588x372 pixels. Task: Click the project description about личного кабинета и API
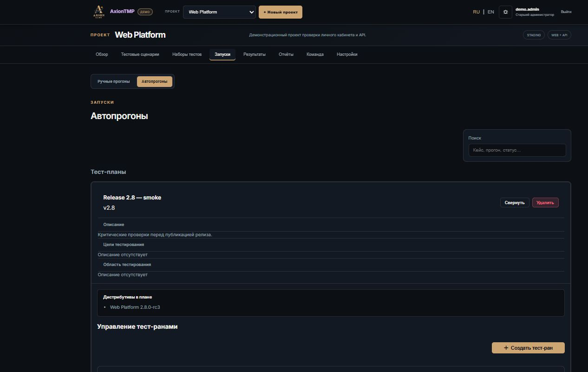pyautogui.click(x=307, y=35)
